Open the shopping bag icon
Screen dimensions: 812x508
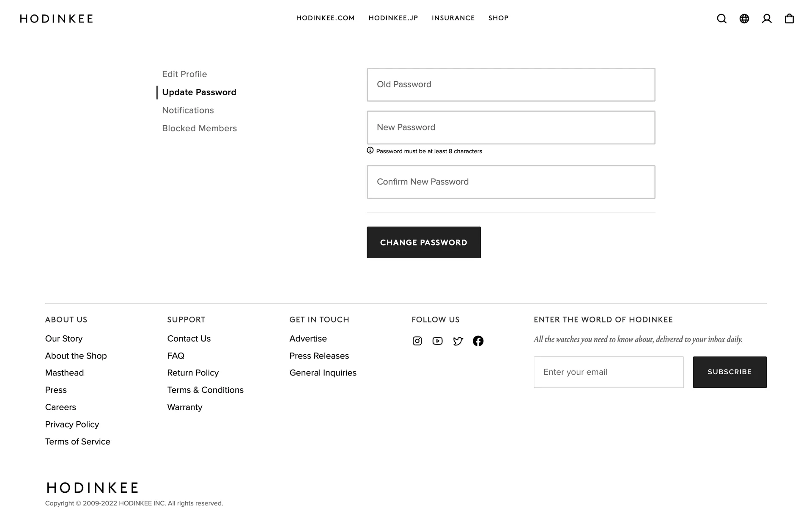789,19
